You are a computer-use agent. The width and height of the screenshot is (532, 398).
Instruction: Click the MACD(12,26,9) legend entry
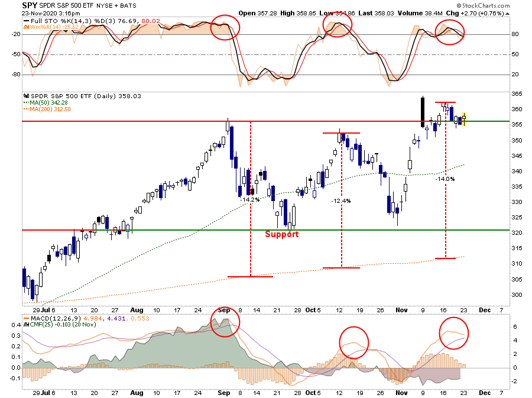86,318
